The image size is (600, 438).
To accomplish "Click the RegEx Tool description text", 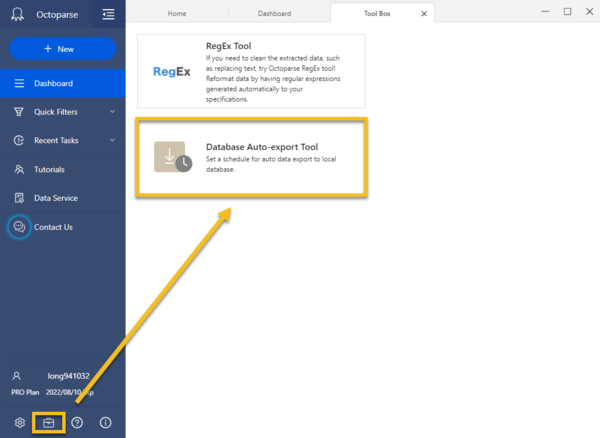I will click(273, 78).
